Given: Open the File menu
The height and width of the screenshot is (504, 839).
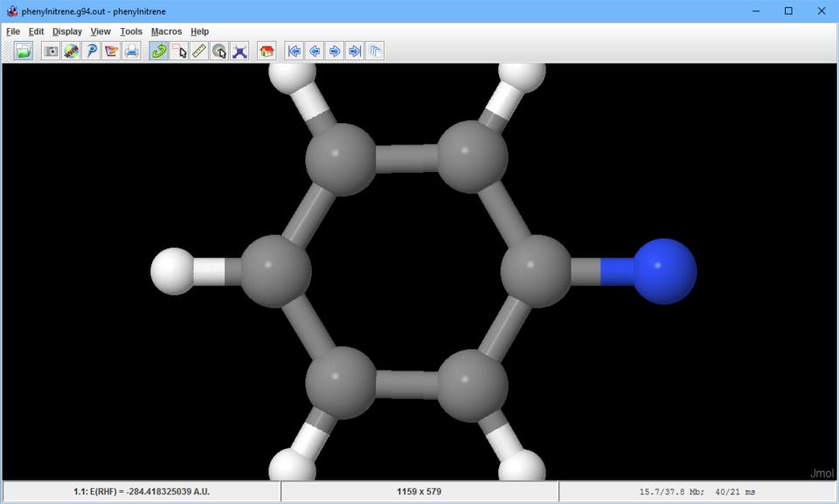Looking at the screenshot, I should [x=13, y=31].
